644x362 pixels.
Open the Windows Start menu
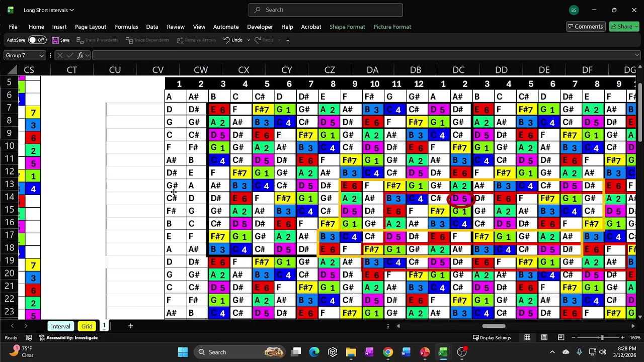click(183, 352)
